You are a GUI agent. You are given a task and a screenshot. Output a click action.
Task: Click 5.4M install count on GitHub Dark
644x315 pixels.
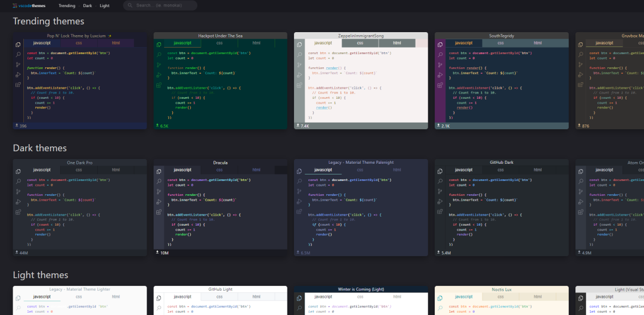pos(446,252)
